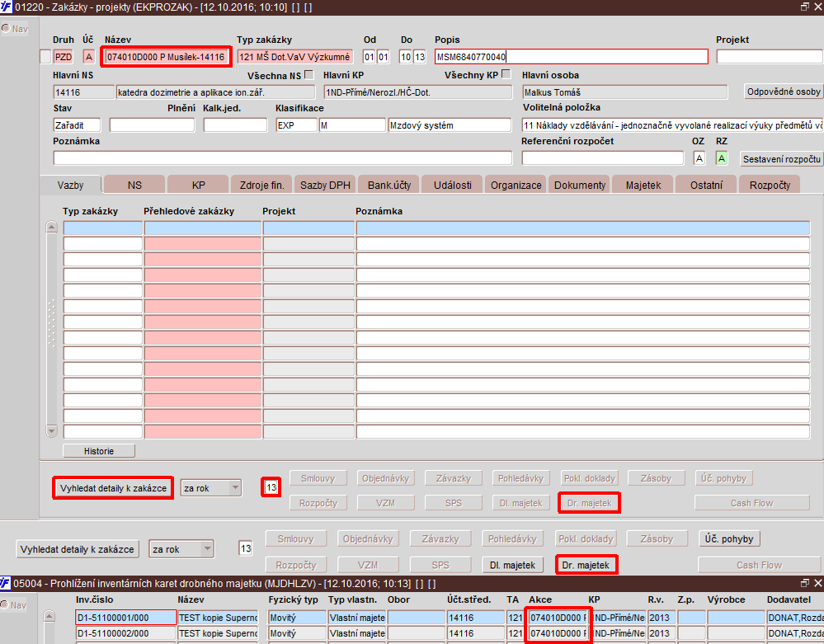The width and height of the screenshot is (824, 644).
Task: Click the Mzdový systém field
Action: pyautogui.click(x=450, y=125)
